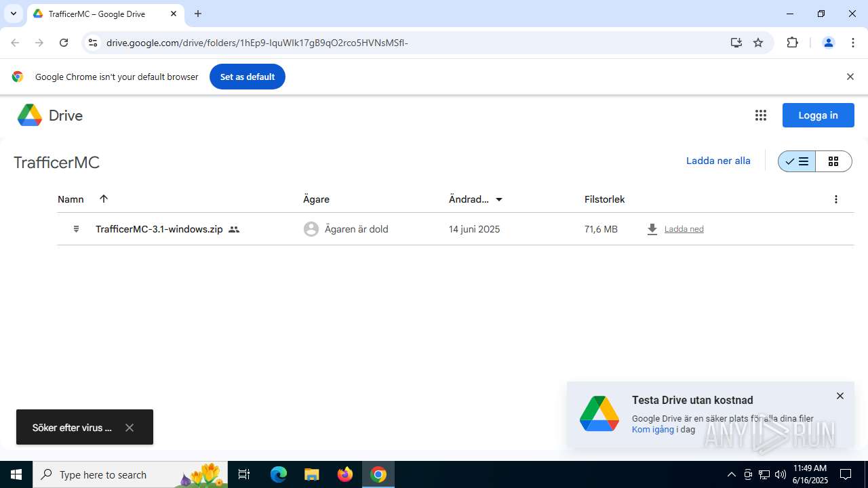
Task: Click the shared people icon beside the zip file name
Action: (x=234, y=230)
